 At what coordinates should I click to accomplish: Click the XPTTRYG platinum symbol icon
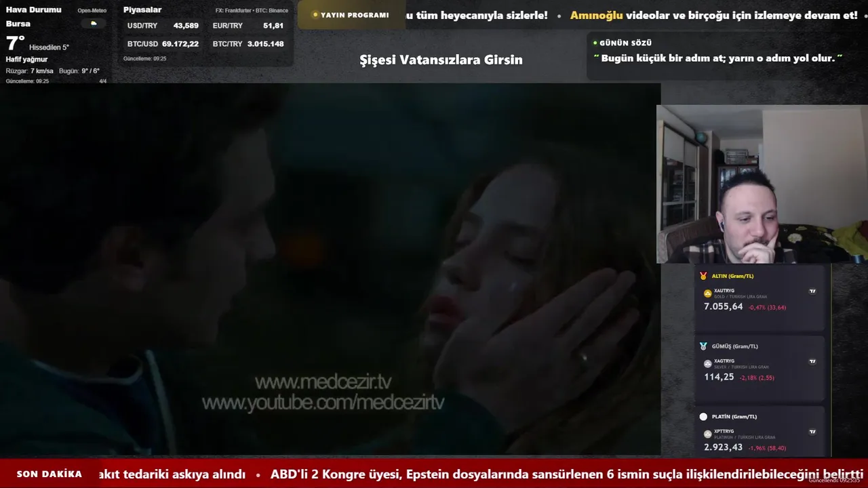point(708,434)
